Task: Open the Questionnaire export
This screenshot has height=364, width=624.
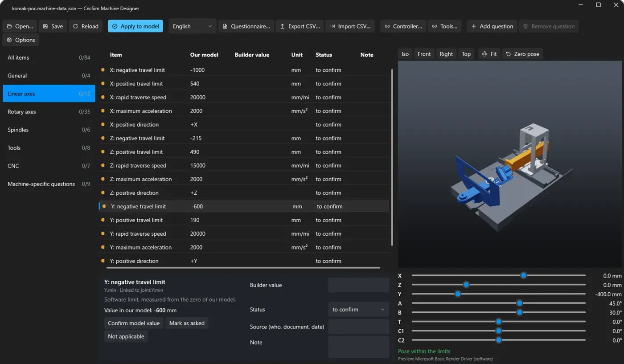Action: [246, 26]
